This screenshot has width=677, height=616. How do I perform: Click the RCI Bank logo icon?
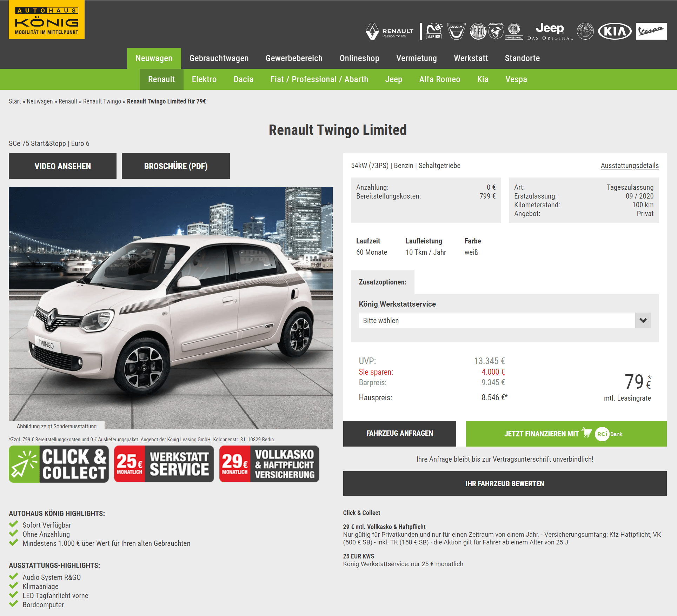coord(609,434)
